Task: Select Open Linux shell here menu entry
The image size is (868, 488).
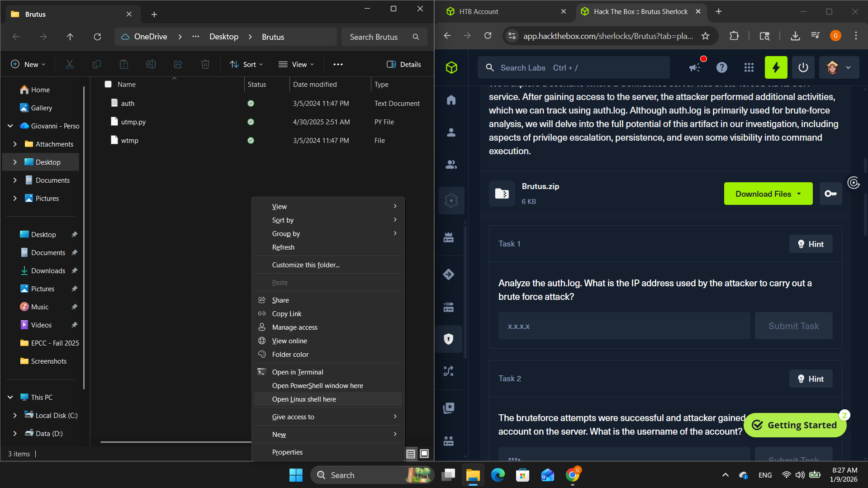Action: pyautogui.click(x=328, y=399)
